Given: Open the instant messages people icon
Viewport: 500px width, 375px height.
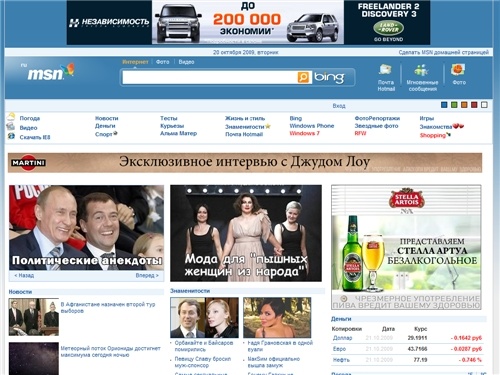Looking at the screenshot, I should (421, 70).
